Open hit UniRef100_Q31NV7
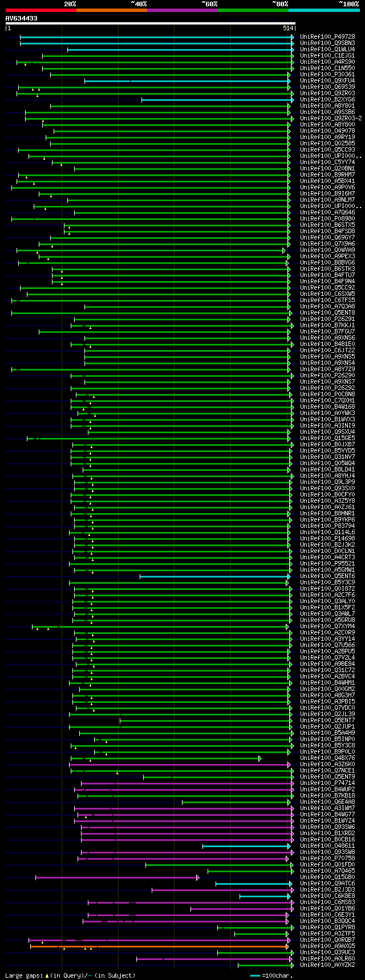This screenshot has height=980, width=365. point(327,457)
